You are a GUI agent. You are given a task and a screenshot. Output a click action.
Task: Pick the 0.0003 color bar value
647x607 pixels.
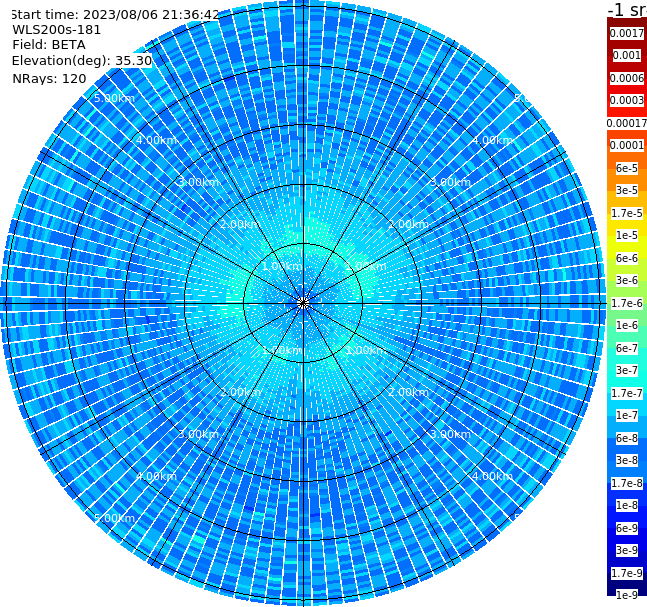coord(627,100)
